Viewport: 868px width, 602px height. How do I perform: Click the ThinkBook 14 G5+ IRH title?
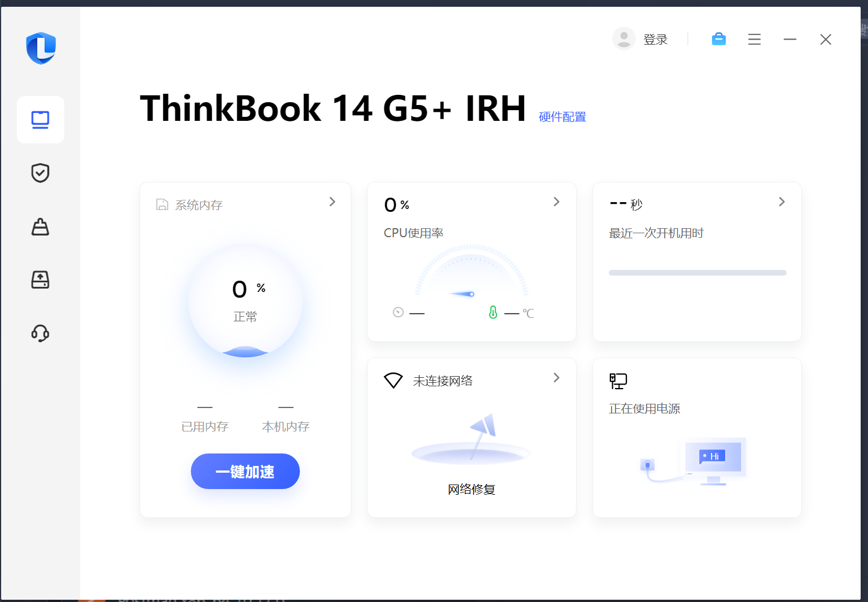click(x=333, y=108)
